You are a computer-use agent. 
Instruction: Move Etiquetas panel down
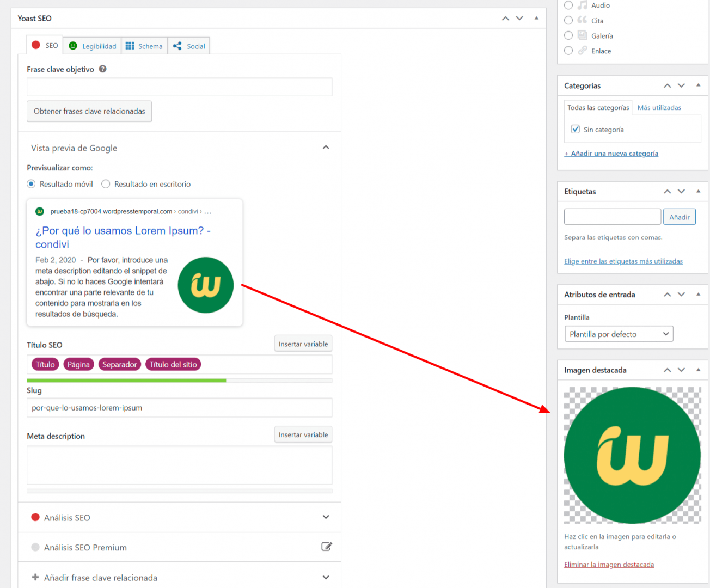(681, 192)
